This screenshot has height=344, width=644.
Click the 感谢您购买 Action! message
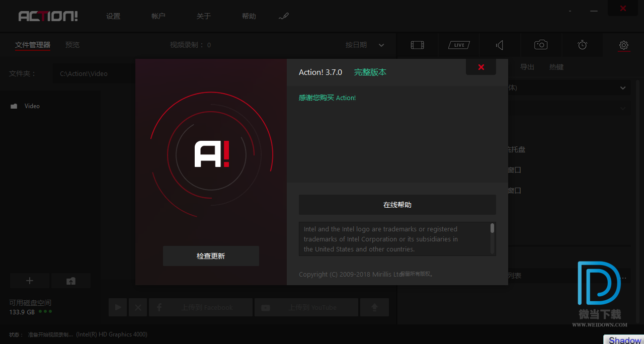(327, 98)
